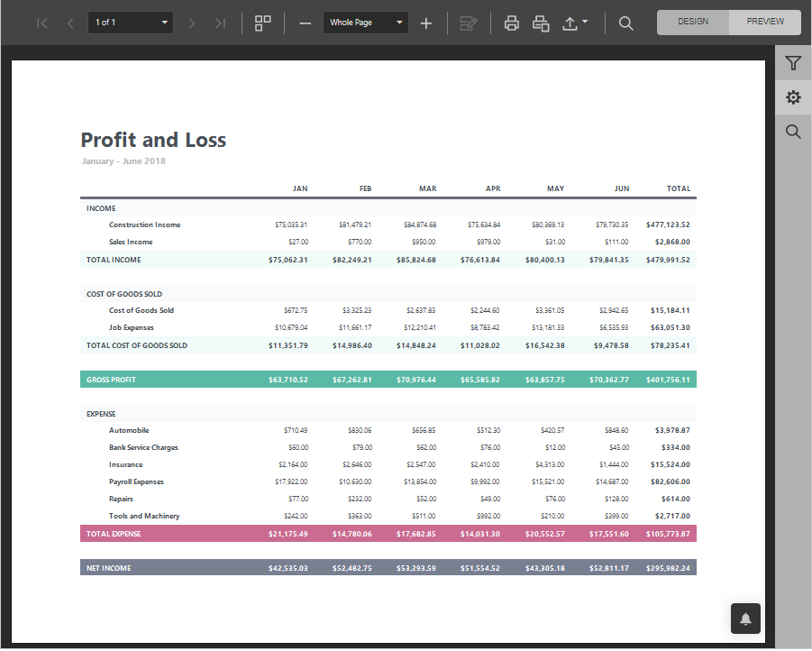This screenshot has height=651, width=812.
Task: Open the Whole Page zoom dropdown
Action: pos(366,23)
